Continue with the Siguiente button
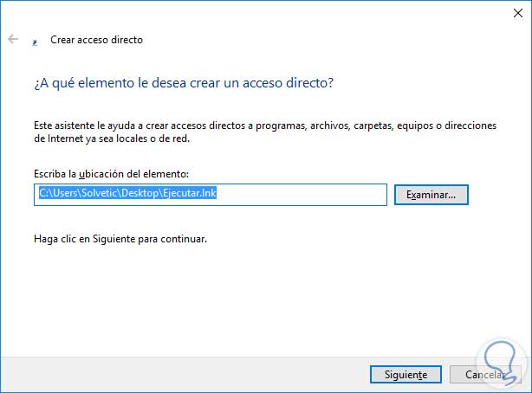 [x=399, y=375]
